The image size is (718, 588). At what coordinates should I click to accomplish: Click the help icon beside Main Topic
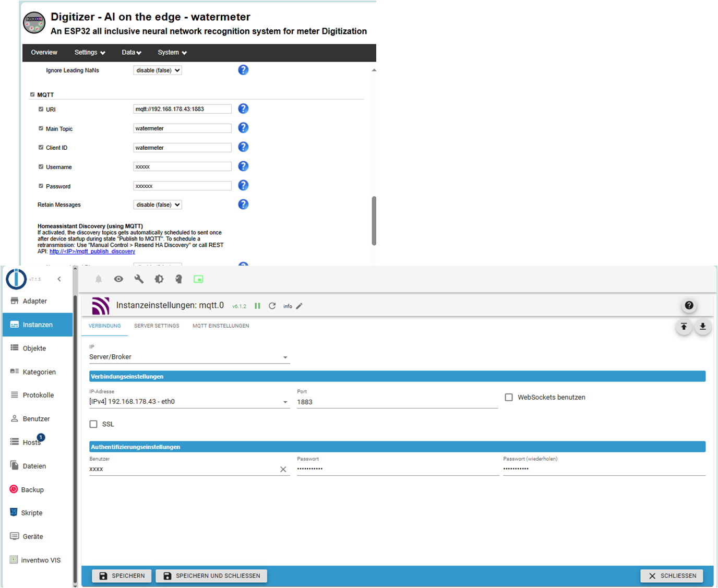[243, 128]
